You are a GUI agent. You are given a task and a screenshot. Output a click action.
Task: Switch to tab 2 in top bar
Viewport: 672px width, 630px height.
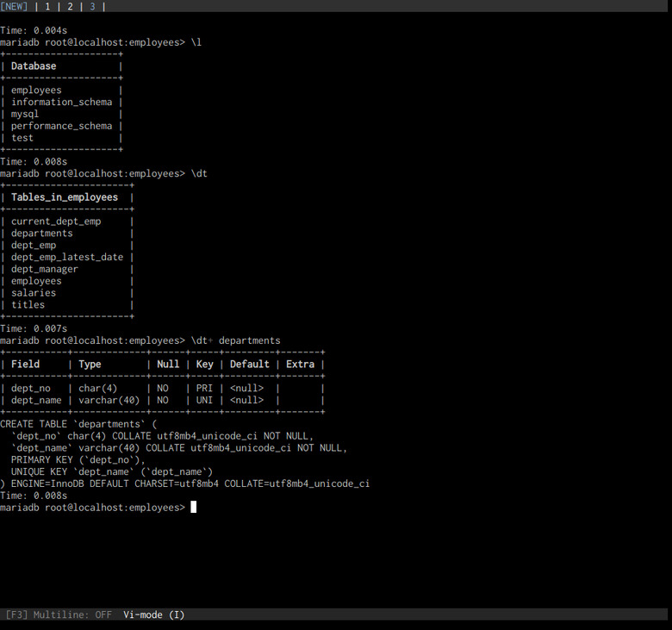pos(70,6)
